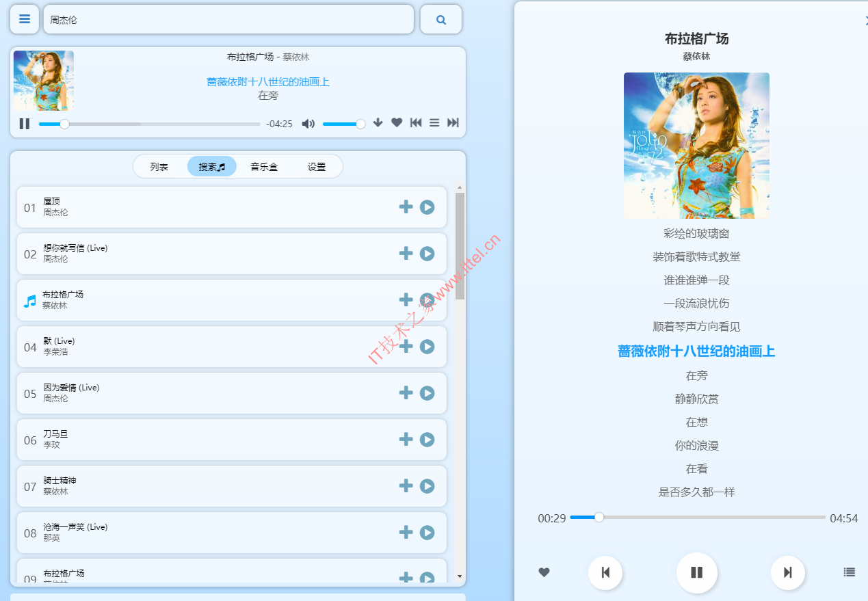Screen dimensions: 868x601
Task: Add 刀马旦 to playlist
Action: tap(406, 439)
